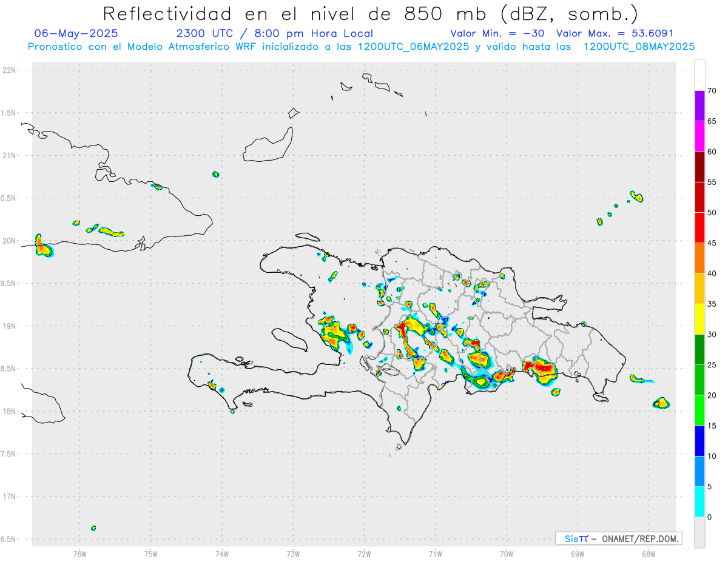Click the yellow 30-35 dBZ colorbar segment
The image size is (728, 562).
click(x=699, y=319)
